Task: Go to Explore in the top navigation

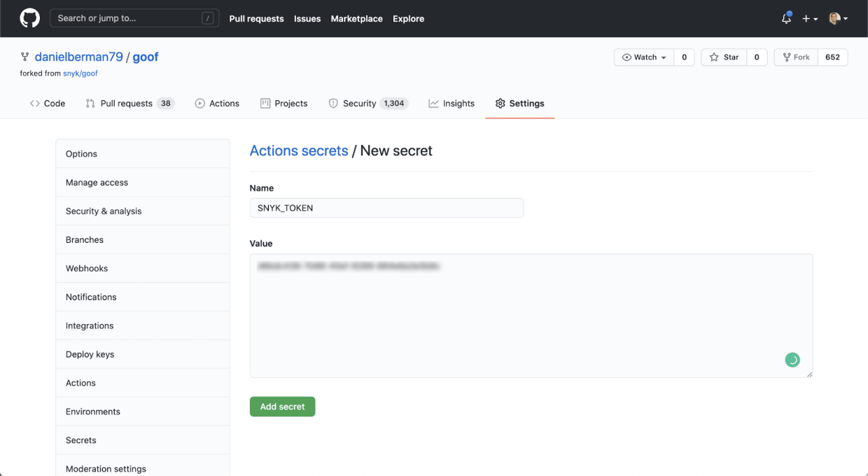Action: [408, 19]
